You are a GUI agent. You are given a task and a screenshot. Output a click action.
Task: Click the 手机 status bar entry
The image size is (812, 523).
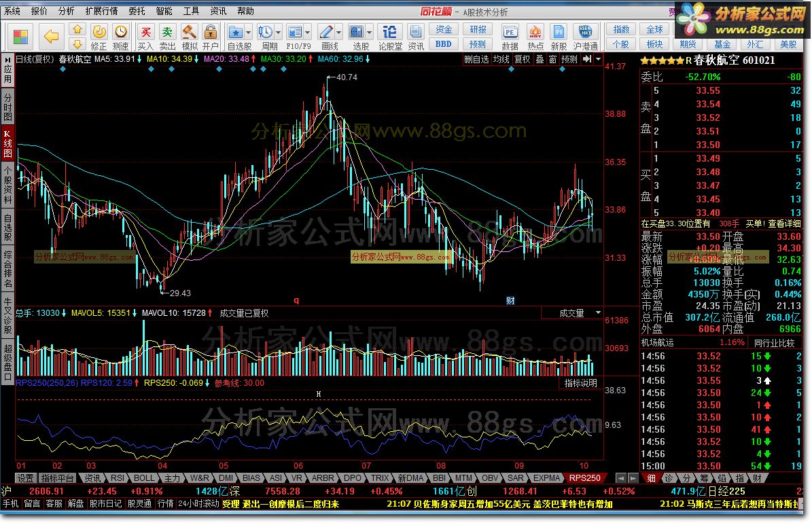(11, 504)
